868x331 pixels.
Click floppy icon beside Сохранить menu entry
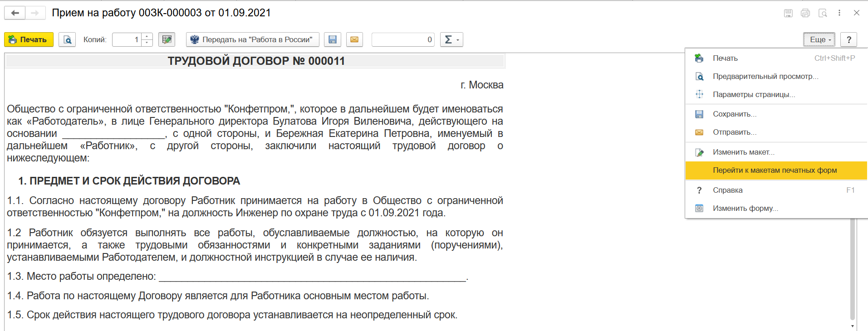(699, 114)
